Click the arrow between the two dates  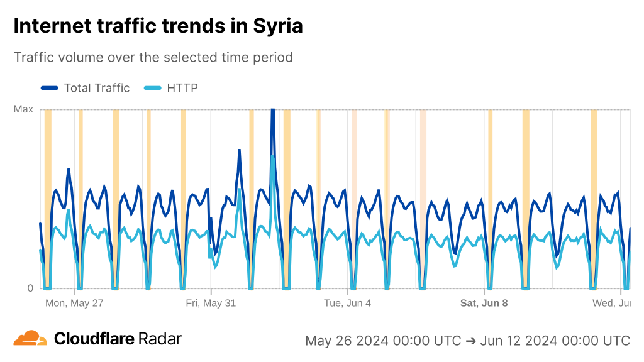pyautogui.click(x=471, y=341)
